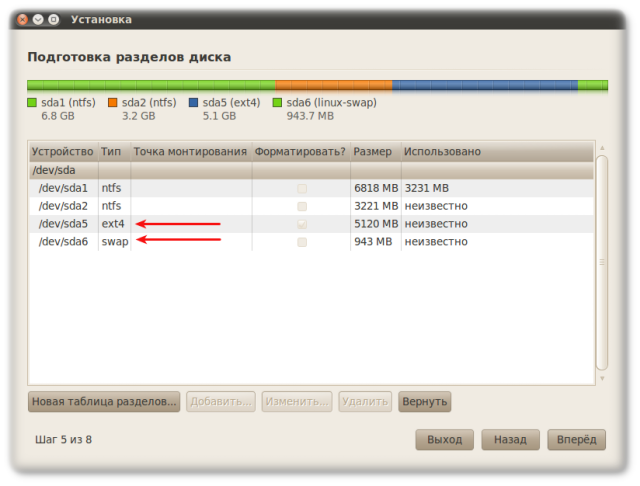Screen dimensions: 640x486
Task: Toggle format checkbox for /dev/sda1
Action: pos(301,188)
